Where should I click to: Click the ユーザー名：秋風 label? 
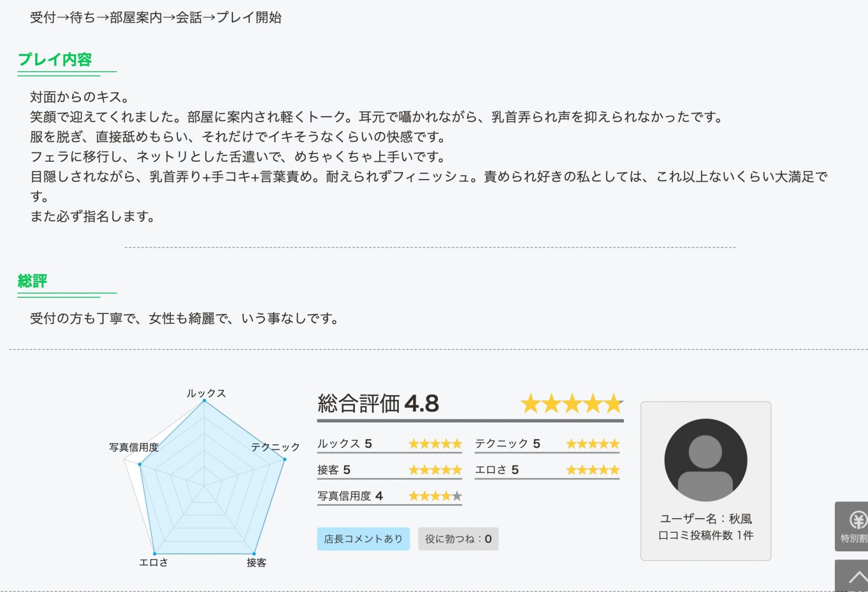pyautogui.click(x=706, y=519)
